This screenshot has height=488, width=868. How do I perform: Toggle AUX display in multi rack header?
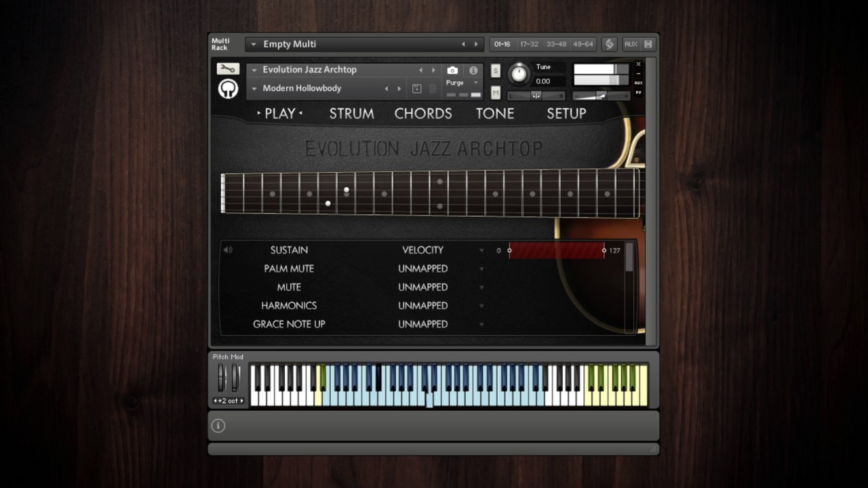631,44
